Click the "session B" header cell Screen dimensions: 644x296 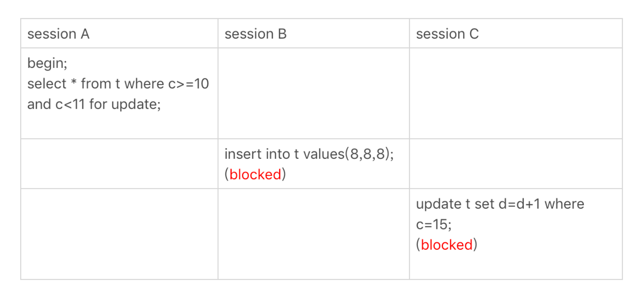(x=313, y=33)
